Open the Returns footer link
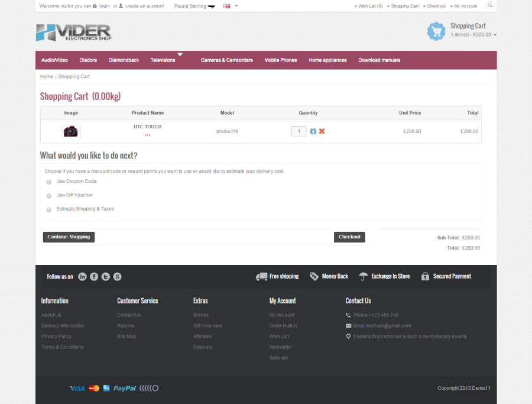 [x=125, y=325]
